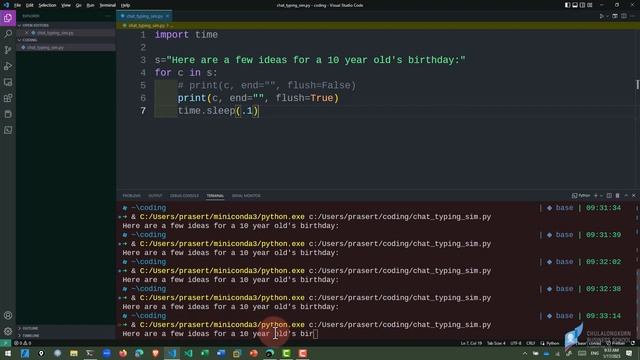Close the chat_typing_sim.py editor tab
Screen dimensions: 640x360
pyautogui.click(x=167, y=16)
